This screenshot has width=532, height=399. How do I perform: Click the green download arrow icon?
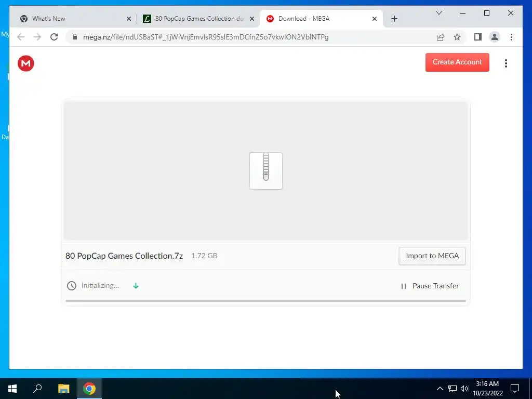(136, 286)
